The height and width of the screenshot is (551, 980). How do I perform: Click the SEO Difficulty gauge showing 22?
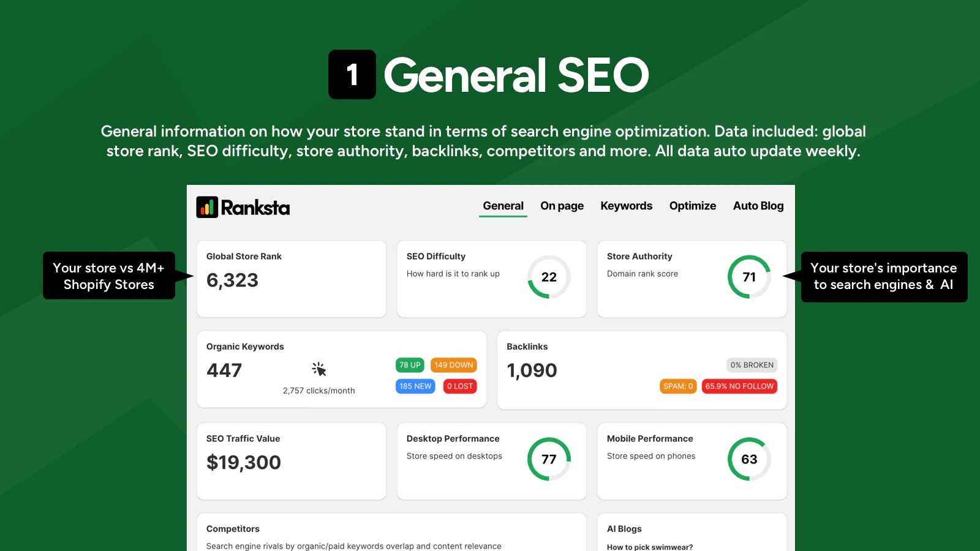549,277
